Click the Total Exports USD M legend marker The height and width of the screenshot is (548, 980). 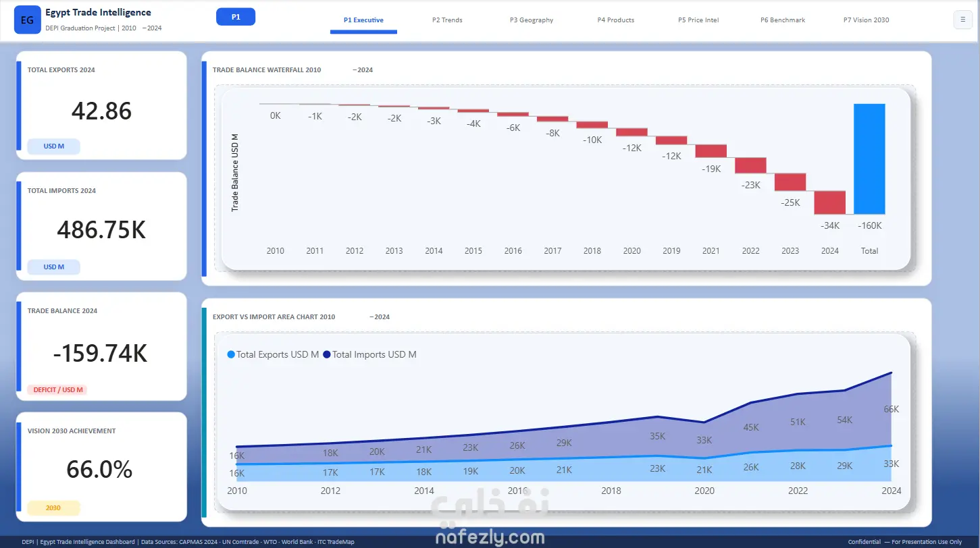(x=231, y=354)
